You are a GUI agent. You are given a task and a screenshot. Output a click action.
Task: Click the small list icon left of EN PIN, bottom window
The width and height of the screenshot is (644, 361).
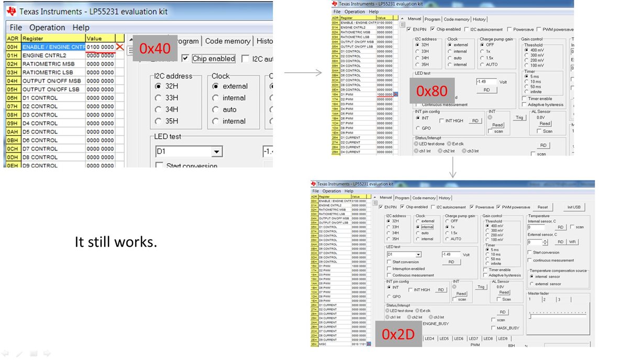click(x=374, y=203)
